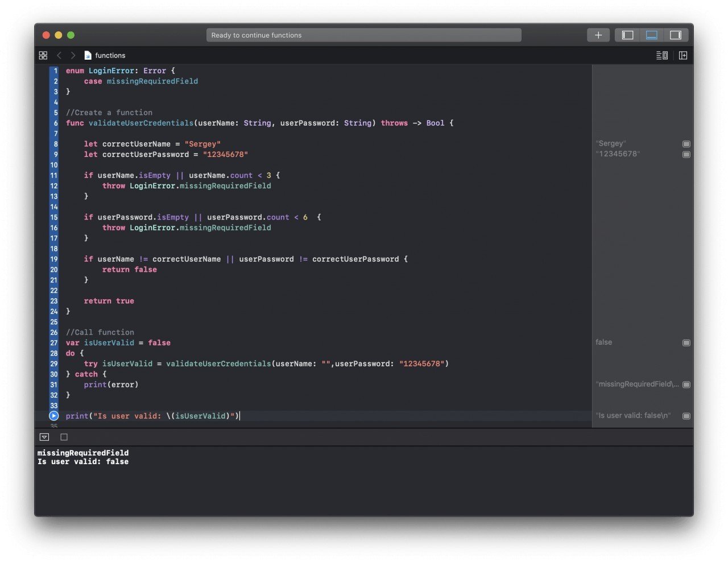The height and width of the screenshot is (562, 728).
Task: Hide the console using the disclosure control
Action: coord(44,437)
